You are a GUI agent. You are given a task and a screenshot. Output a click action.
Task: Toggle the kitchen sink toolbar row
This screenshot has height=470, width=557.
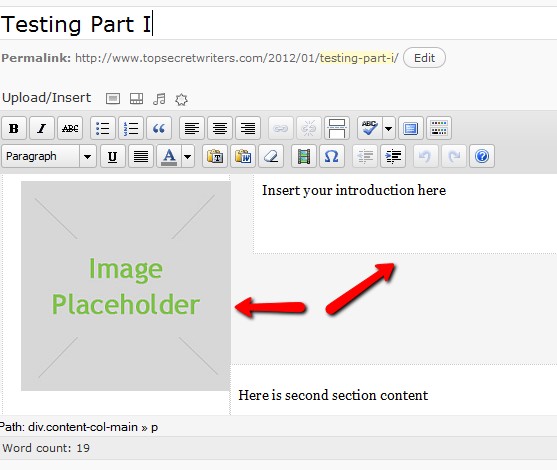tap(439, 128)
